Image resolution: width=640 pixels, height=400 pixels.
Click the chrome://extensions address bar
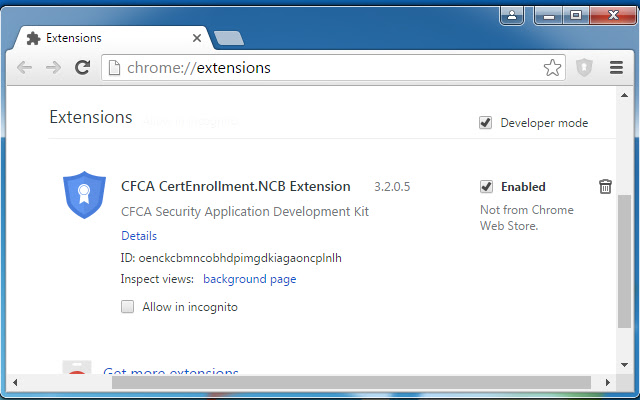coord(333,68)
